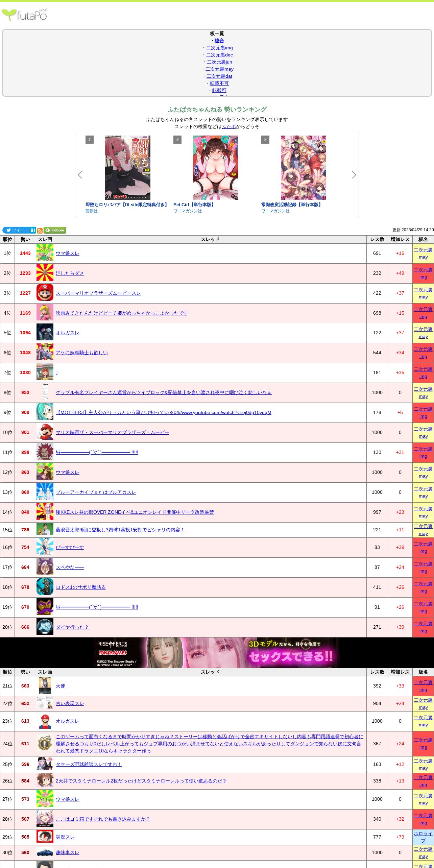Viewport: 434px width, 868px height.
Task: Click the レス数 header in the top table
Action: point(377,239)
